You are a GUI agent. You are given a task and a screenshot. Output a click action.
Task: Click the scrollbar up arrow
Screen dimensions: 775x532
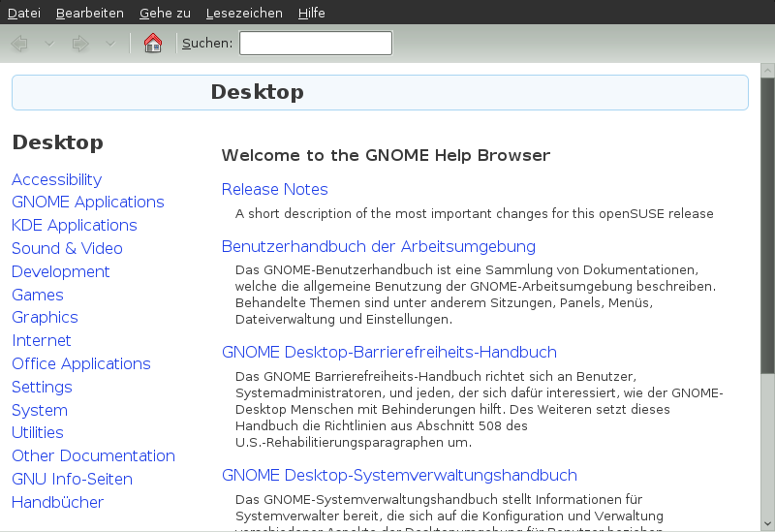tap(767, 70)
